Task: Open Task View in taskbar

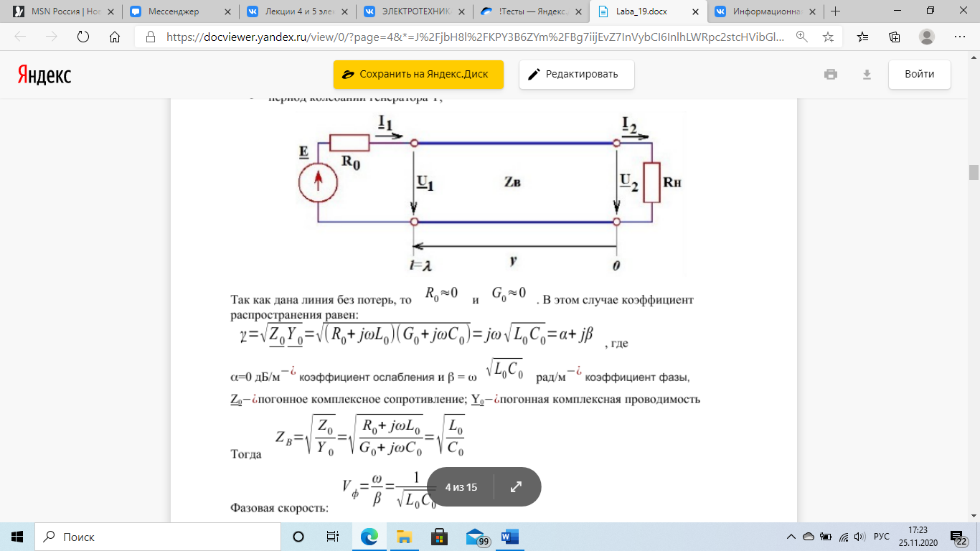Action: click(333, 537)
